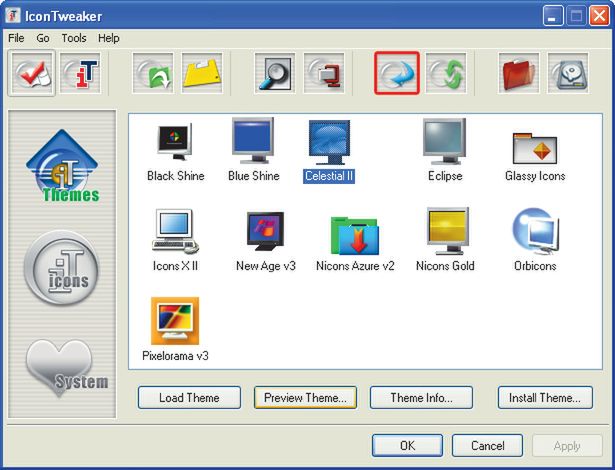The image size is (615, 470).
Task: Select the Nicons Azure v2 theme
Action: [x=355, y=243]
